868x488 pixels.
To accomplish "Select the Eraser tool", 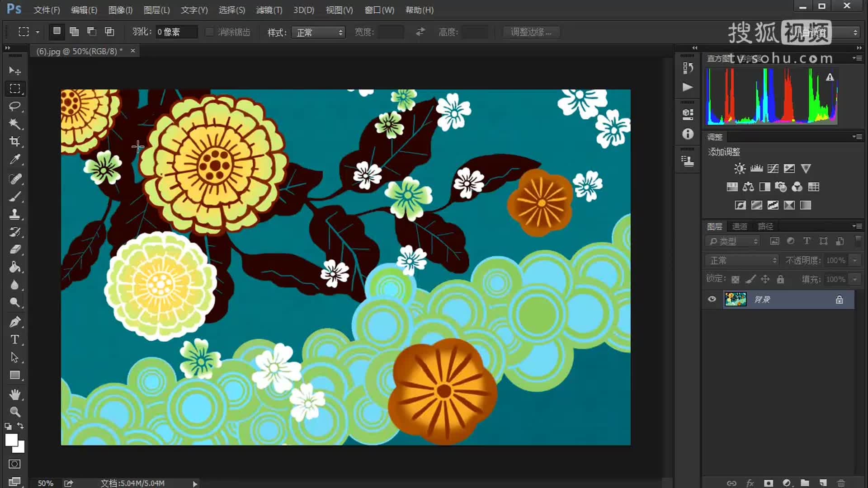I will (15, 249).
